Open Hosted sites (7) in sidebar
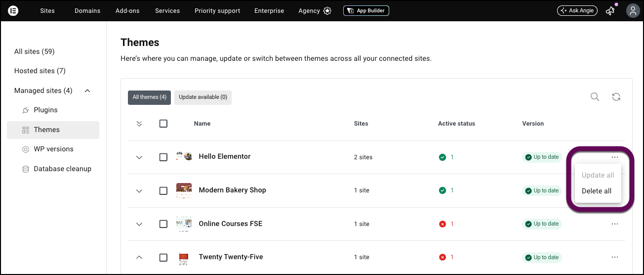644x275 pixels. tap(40, 71)
